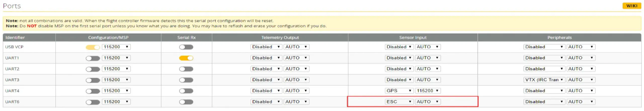The image size is (644, 111).
Task: Open UART6 Telemetry Output protocol dropdown
Action: pos(266,102)
